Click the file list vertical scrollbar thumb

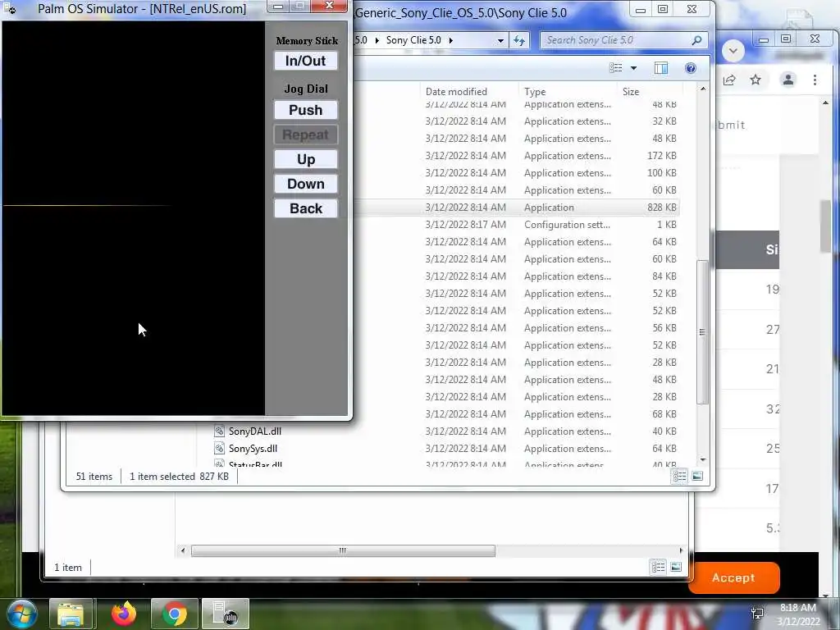pos(703,332)
